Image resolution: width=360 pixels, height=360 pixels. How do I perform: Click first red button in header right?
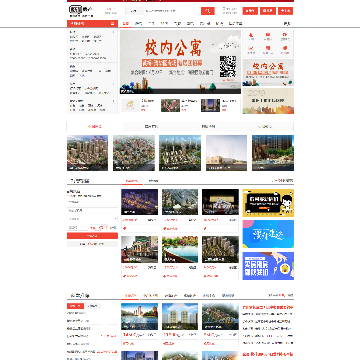coord(250,11)
